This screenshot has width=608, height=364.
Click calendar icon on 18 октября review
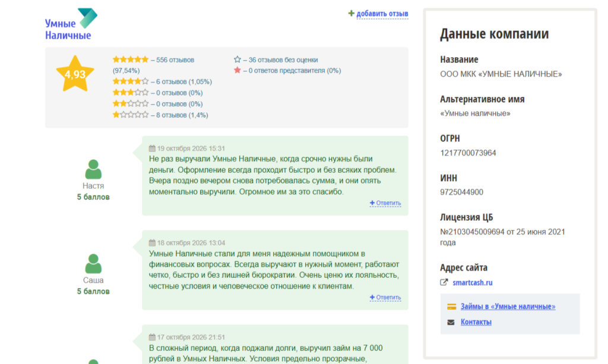[x=152, y=243]
